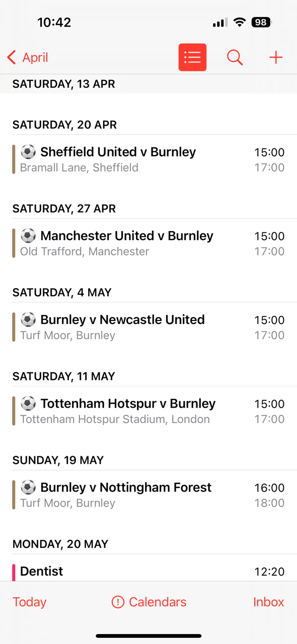
Task: Tap the plus icon to add event
Action: [276, 57]
